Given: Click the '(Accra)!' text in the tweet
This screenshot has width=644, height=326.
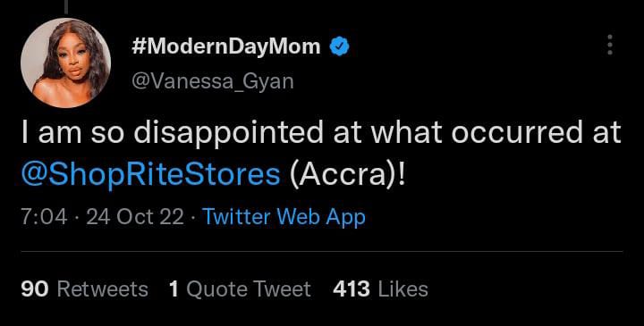Looking at the screenshot, I should pyautogui.click(x=347, y=176).
